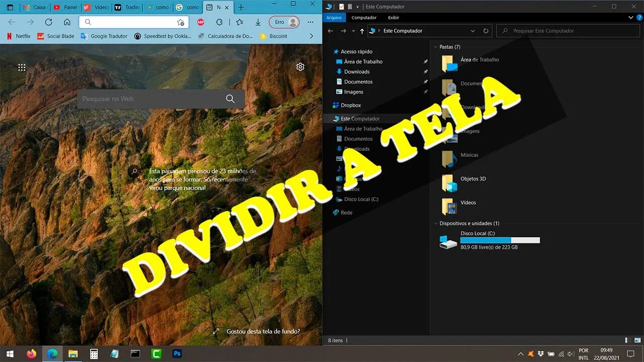Open Customize Quick Access Toolbar dropdown
Viewport: 644px width, 362px height.
(x=358, y=7)
